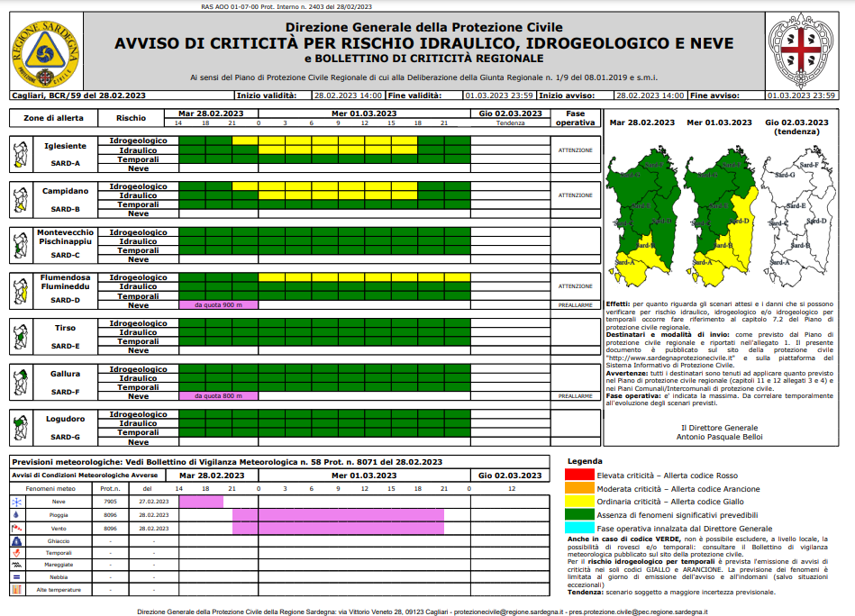Click the "AVVISO DI CRITICITÀ" main title
855x616 pixels.
coord(423,43)
